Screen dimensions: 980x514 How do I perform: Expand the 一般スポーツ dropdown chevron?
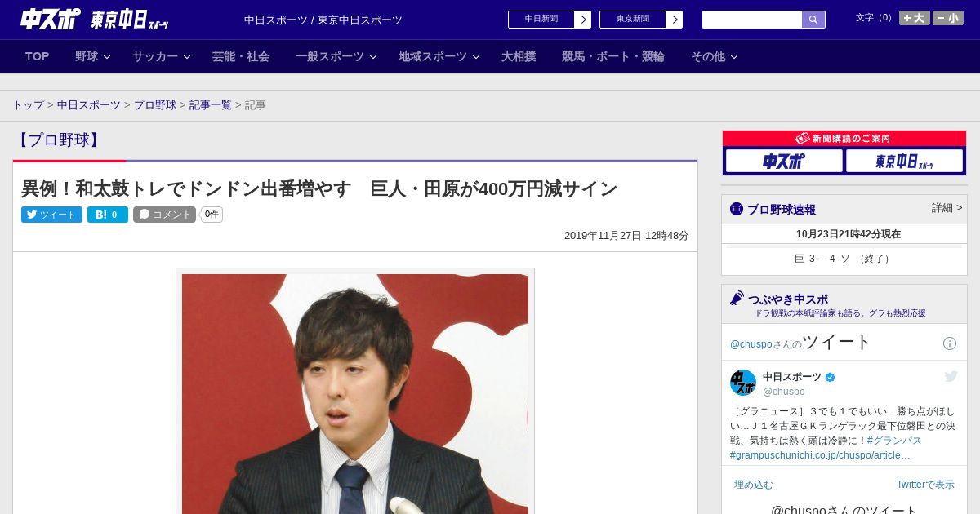tap(373, 56)
